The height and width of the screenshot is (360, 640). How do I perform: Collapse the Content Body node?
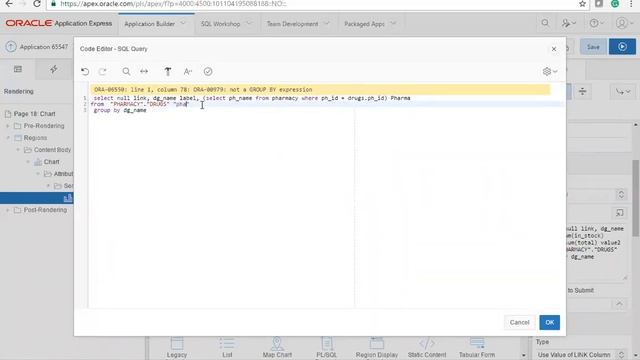(18, 150)
